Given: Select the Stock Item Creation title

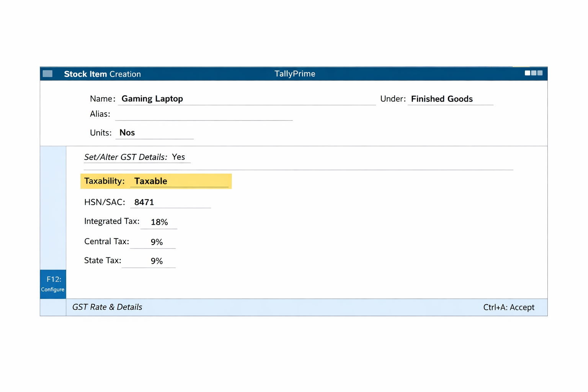Looking at the screenshot, I should [102, 74].
